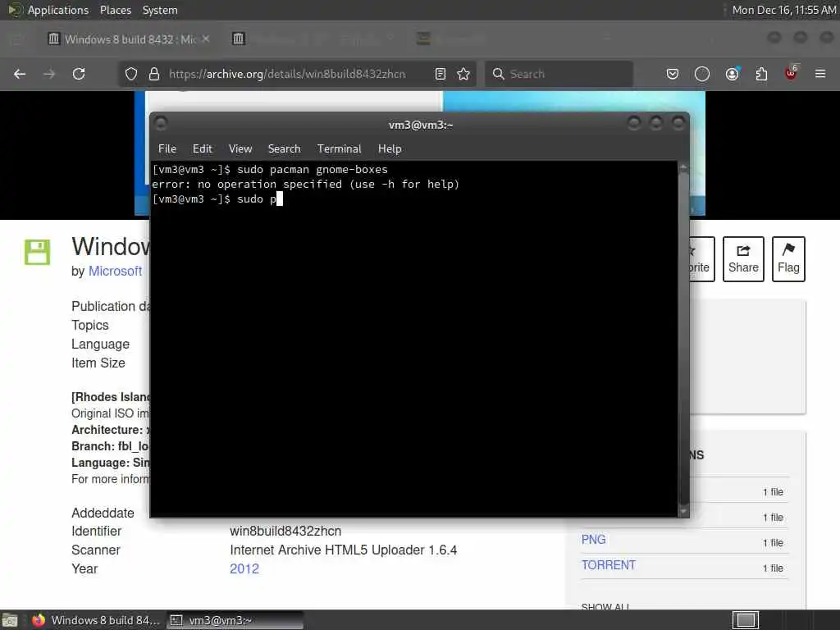Click the show desktop icon in bottom panel
This screenshot has height=630, width=840.
(x=10, y=621)
